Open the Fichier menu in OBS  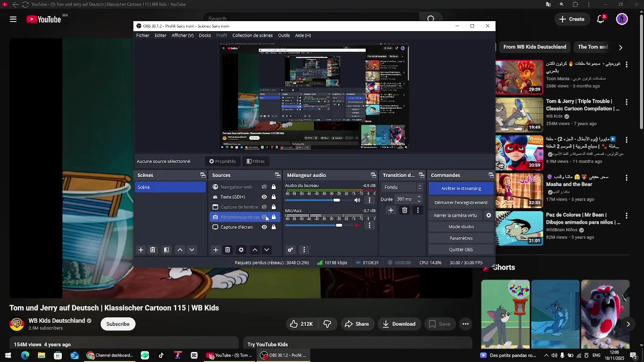tap(143, 36)
